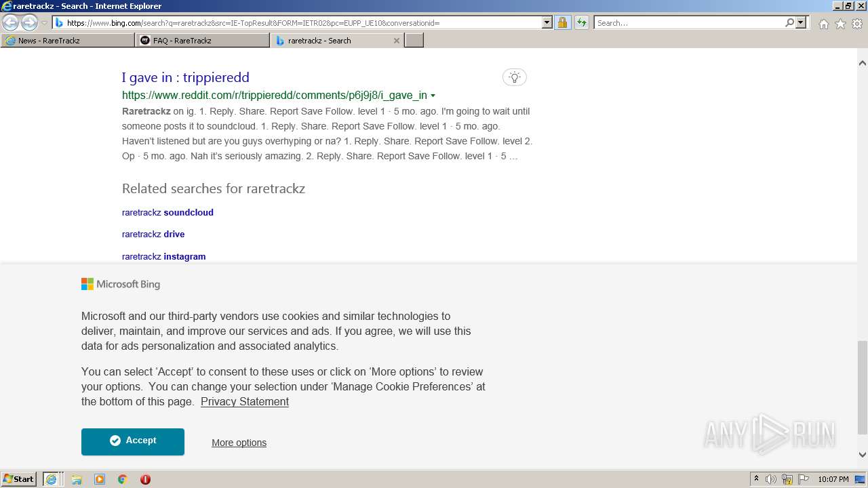Open the file explorer folder taskbar icon
The image size is (868, 488).
[77, 479]
